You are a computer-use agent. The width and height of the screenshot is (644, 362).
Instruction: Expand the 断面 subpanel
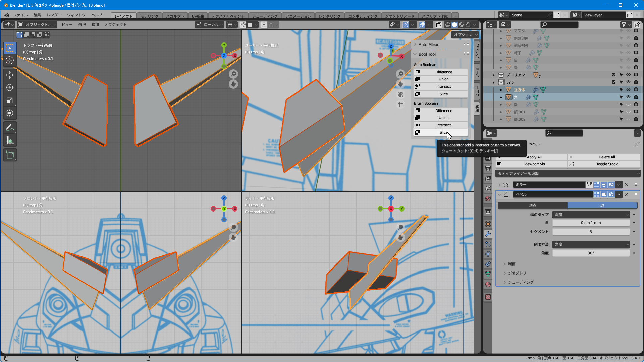point(512,264)
